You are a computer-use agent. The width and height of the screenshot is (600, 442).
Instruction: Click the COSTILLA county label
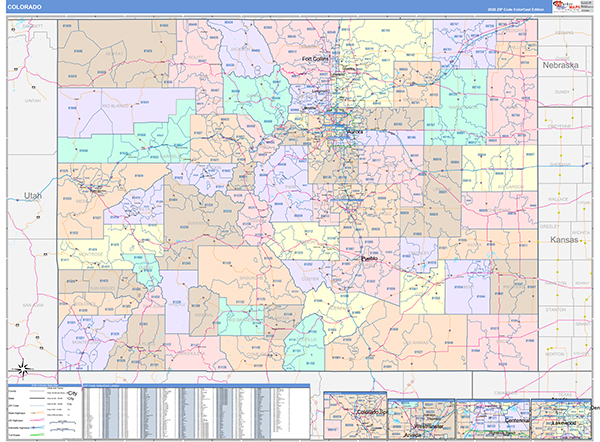[x=306, y=339]
